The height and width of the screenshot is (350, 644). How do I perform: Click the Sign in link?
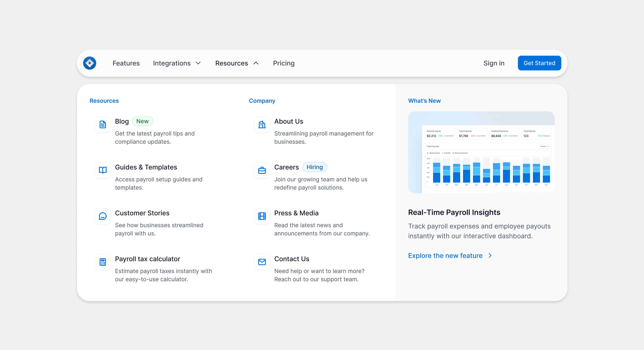494,63
